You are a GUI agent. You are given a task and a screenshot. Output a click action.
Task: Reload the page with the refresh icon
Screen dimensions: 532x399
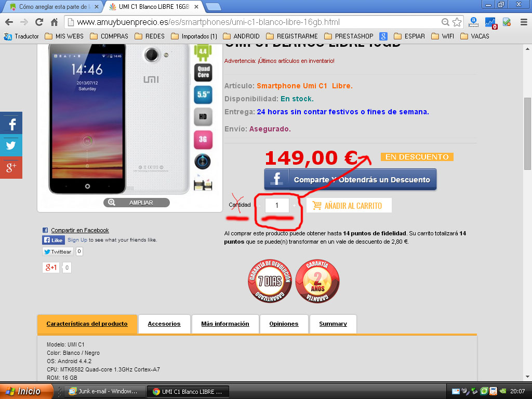pyautogui.click(x=39, y=22)
